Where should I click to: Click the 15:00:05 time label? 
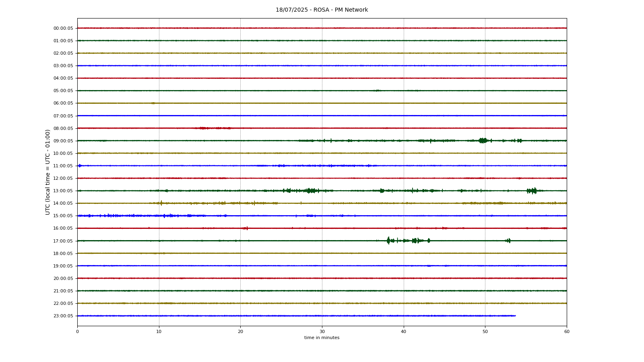pos(63,216)
